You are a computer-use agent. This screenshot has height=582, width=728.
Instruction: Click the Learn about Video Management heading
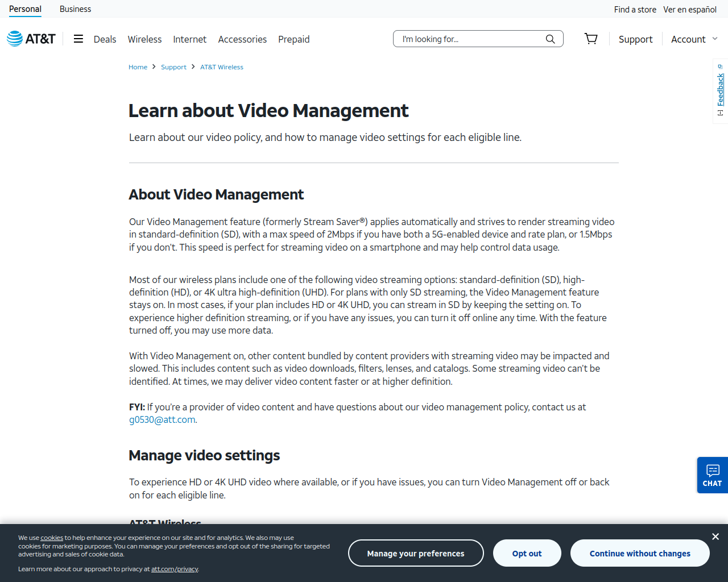(268, 110)
